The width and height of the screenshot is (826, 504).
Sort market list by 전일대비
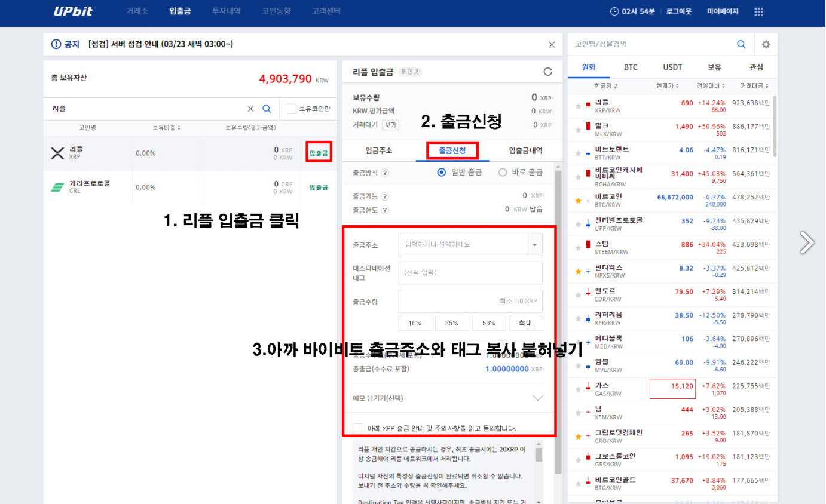pyautogui.click(x=711, y=86)
